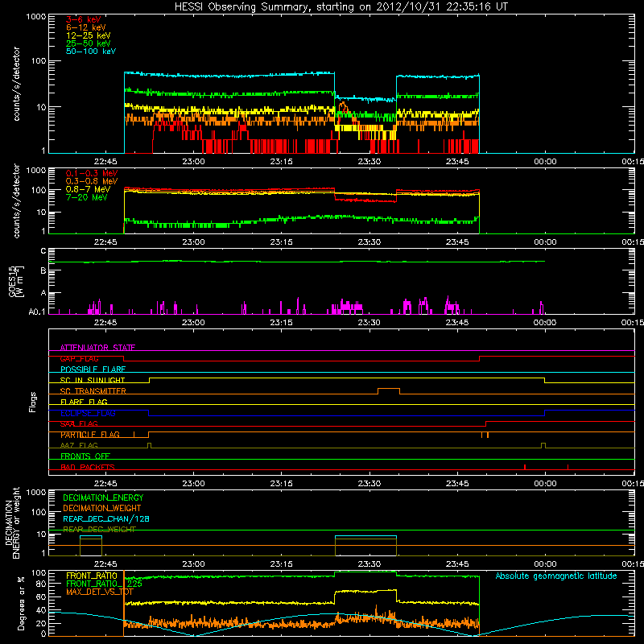
Task: Click counts/s/detector axis title of keV plot
Action: click(16, 84)
